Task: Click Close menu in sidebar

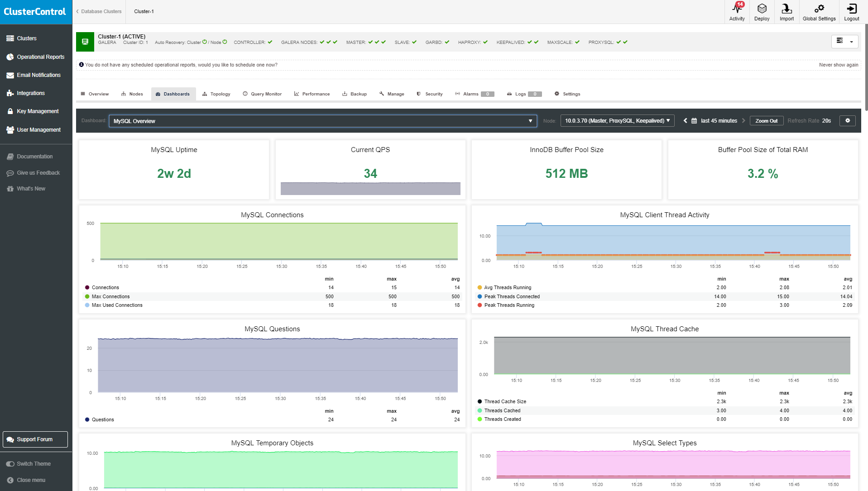Action: (x=26, y=480)
